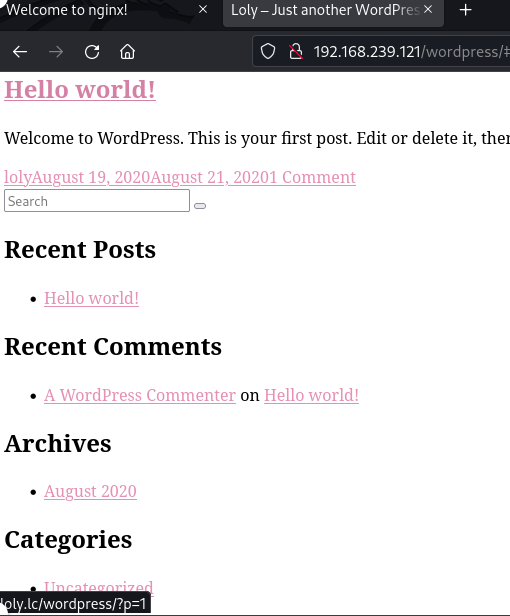Close the Welcome to nginx tab

(203, 9)
